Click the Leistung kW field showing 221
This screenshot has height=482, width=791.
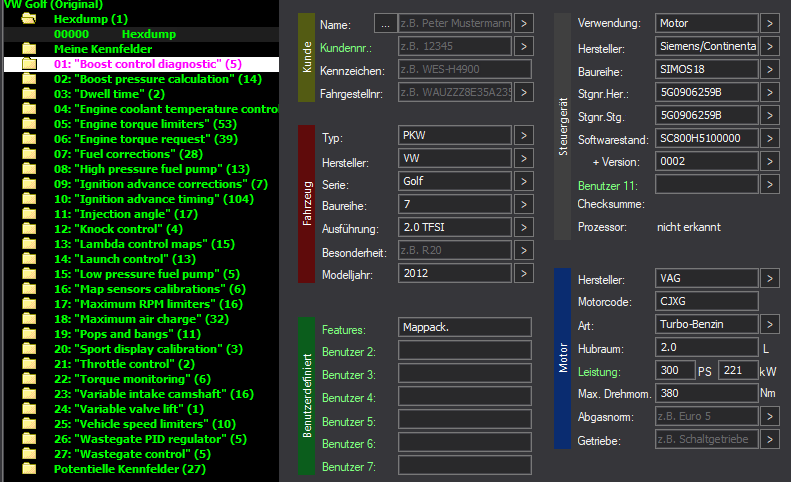[x=738, y=370]
